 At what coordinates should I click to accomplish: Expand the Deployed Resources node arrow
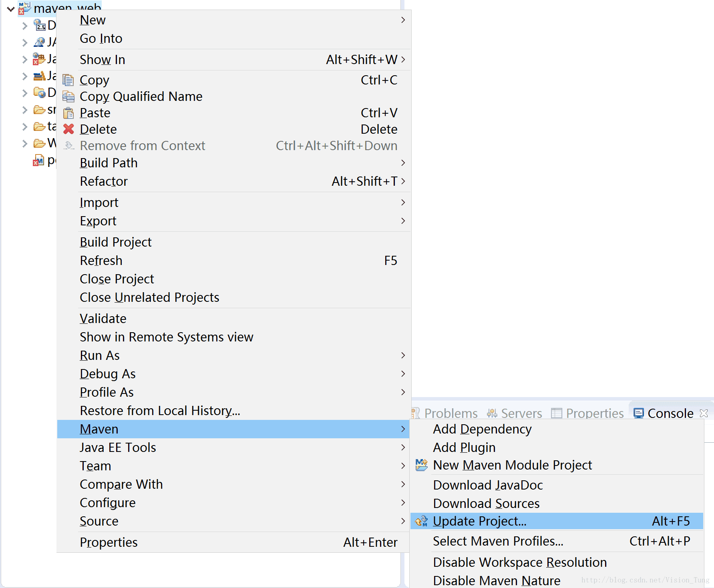[25, 93]
